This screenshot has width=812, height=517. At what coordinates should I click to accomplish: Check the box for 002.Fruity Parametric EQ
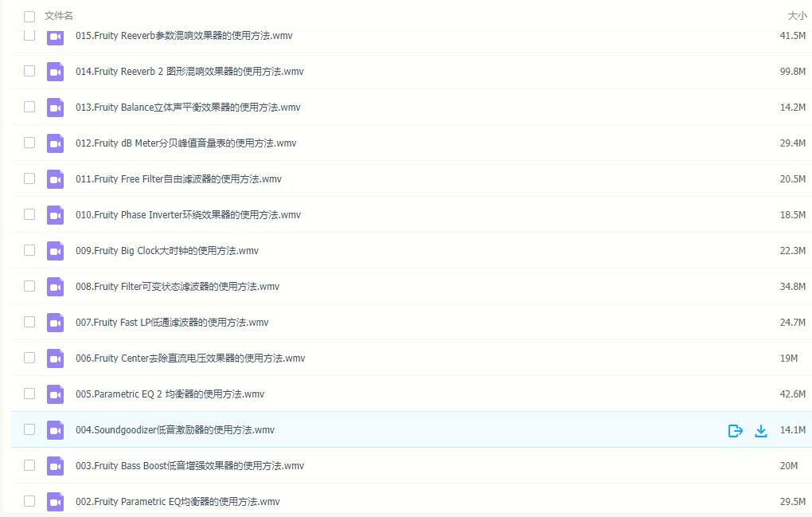tap(29, 501)
